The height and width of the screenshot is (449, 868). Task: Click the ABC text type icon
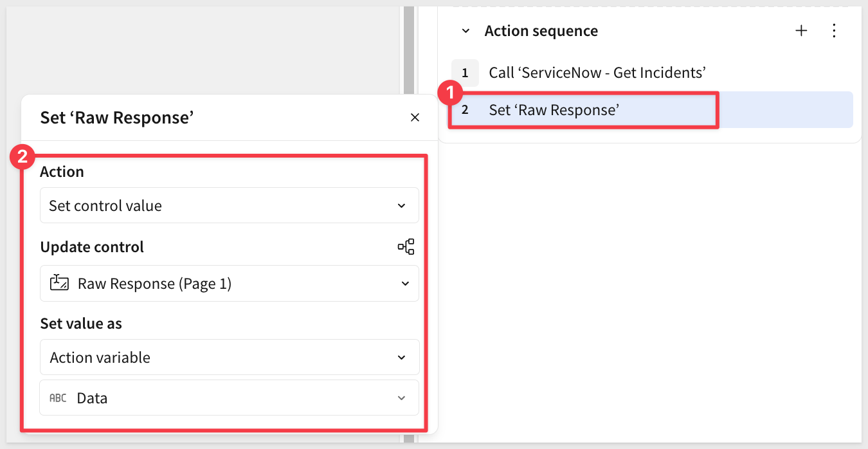[x=58, y=398]
